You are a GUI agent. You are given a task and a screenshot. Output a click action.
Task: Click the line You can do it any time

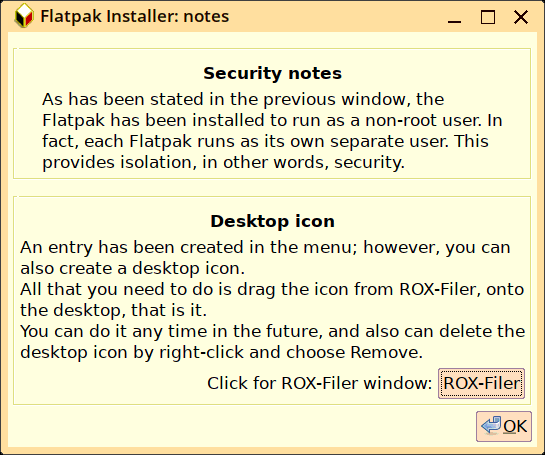(x=272, y=331)
